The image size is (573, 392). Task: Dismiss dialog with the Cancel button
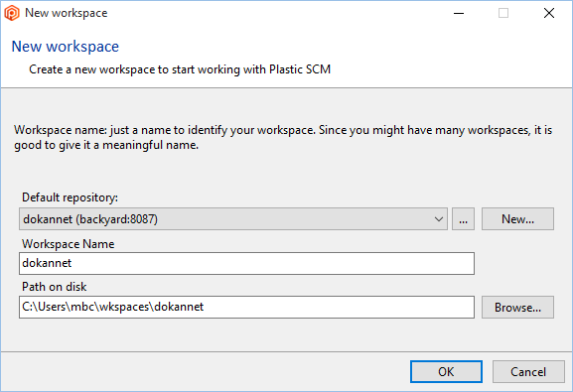pos(528,372)
